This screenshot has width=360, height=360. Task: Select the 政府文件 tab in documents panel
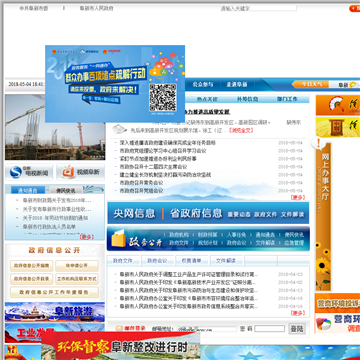[x=123, y=261]
